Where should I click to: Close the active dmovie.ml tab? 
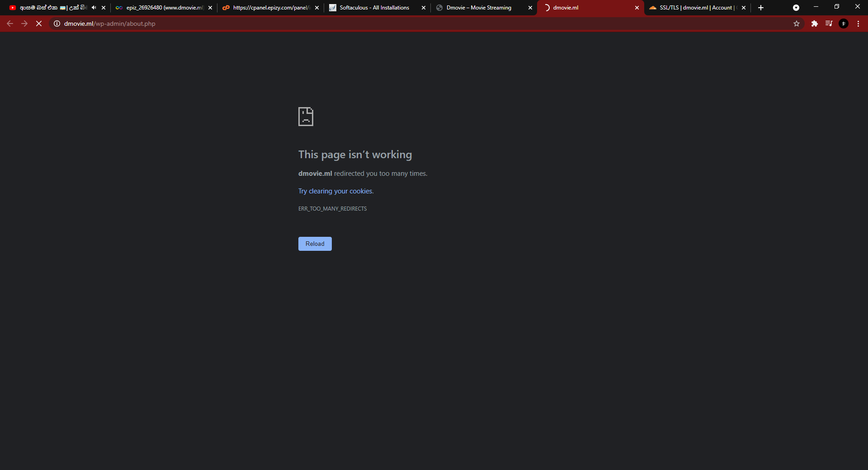(637, 8)
